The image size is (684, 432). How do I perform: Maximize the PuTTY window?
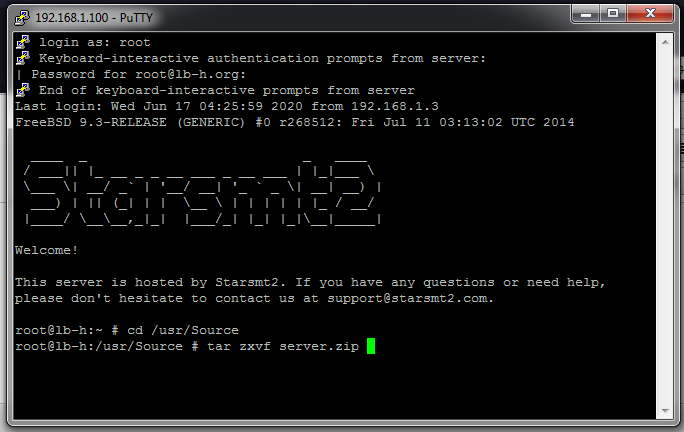pyautogui.click(x=613, y=14)
